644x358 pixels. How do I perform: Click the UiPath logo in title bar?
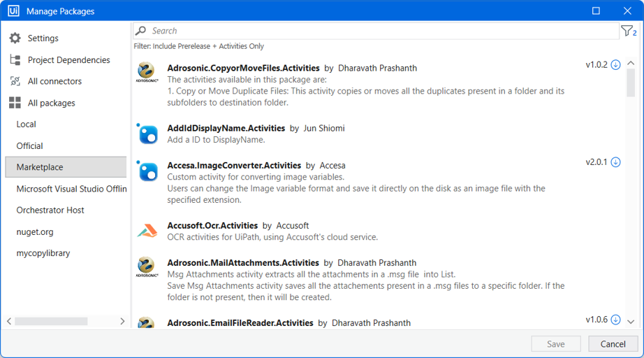pos(13,10)
